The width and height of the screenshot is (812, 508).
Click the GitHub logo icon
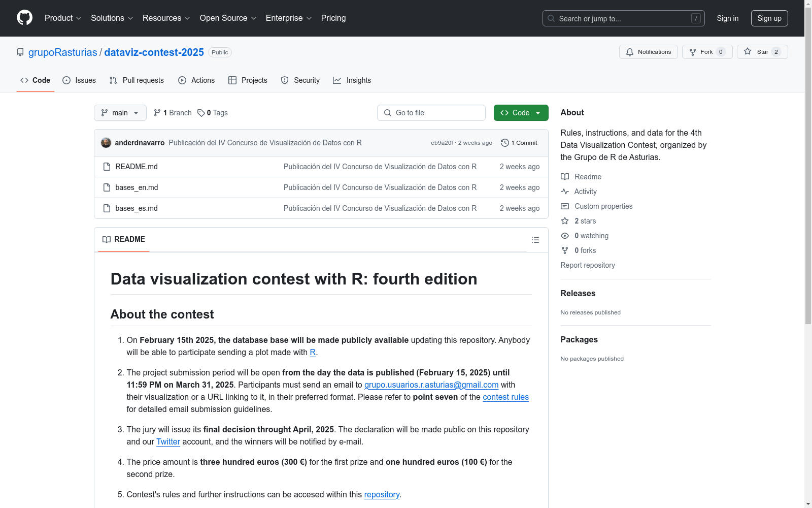(x=24, y=18)
